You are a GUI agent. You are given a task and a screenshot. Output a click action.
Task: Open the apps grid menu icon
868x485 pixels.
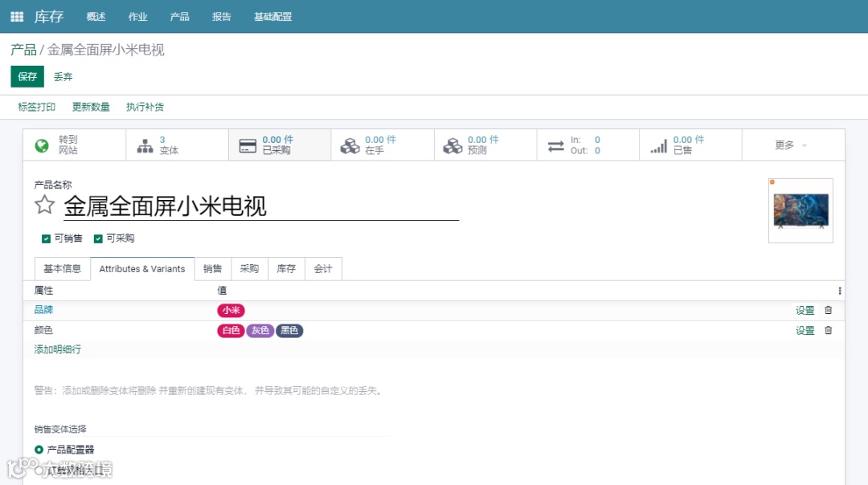point(17,17)
